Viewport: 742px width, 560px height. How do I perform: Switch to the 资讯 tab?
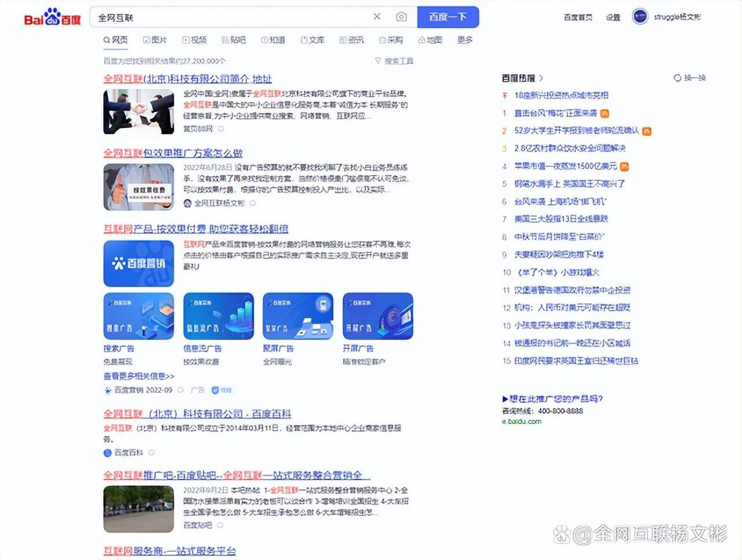pos(352,40)
